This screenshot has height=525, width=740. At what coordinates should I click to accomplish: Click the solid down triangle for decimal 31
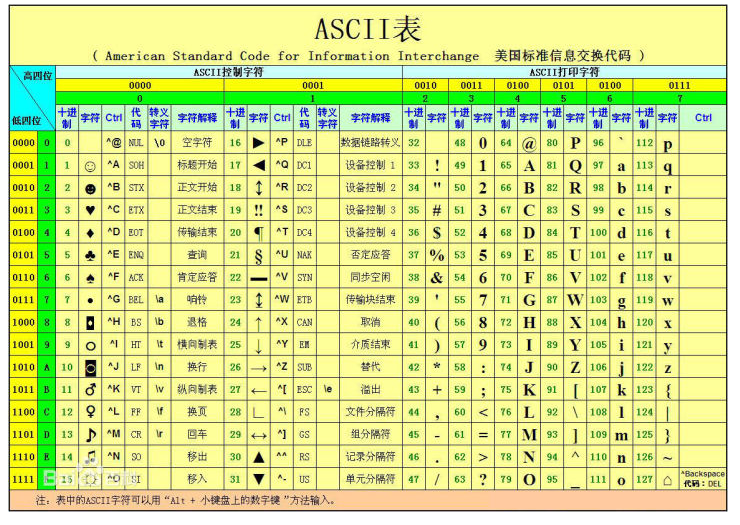pyautogui.click(x=259, y=479)
